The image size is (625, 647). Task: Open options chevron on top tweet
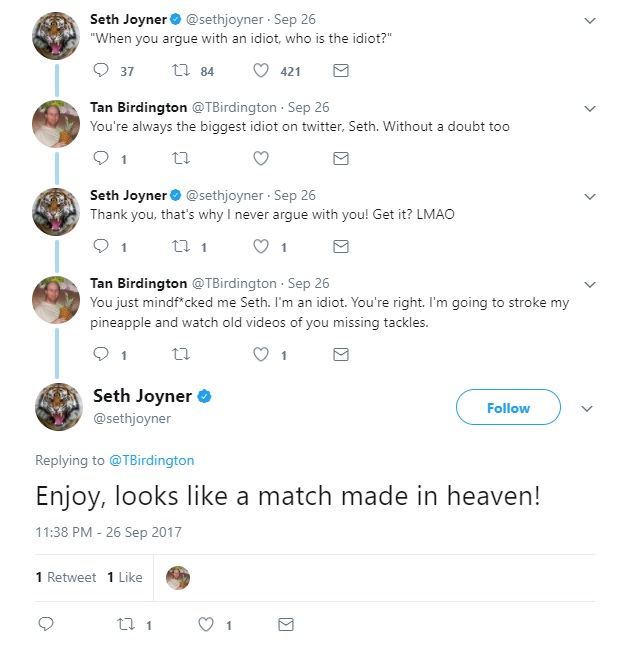pos(589,20)
